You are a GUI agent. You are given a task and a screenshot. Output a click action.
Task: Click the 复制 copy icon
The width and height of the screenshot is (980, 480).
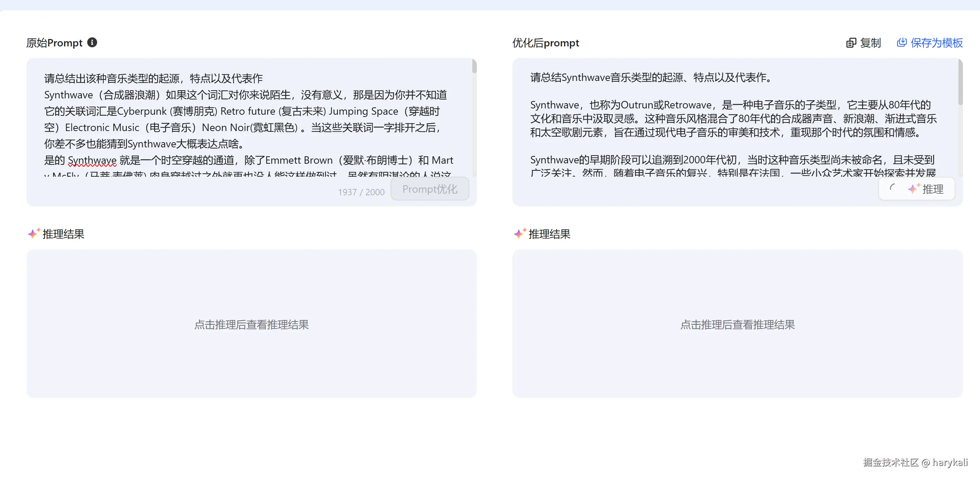point(851,43)
